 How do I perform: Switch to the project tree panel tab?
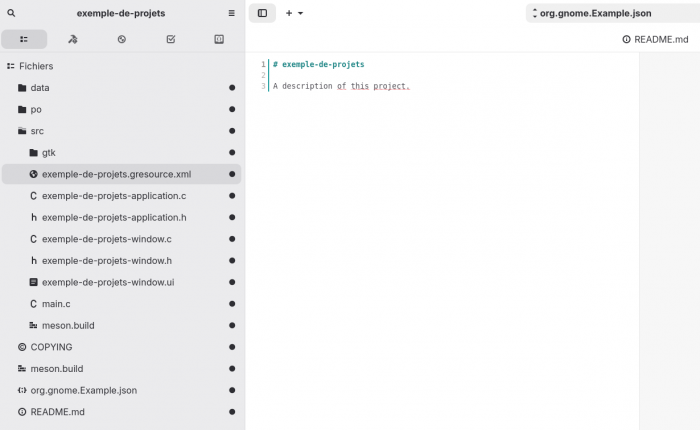pyautogui.click(x=24, y=39)
